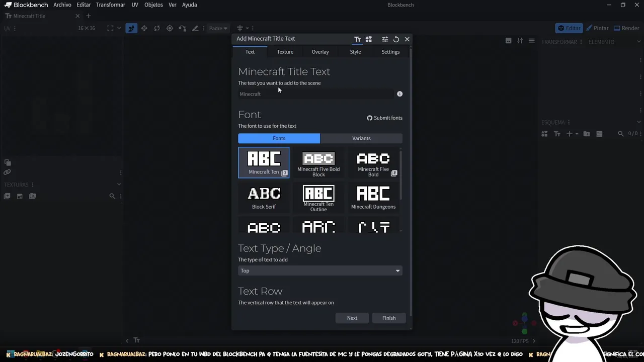Click the sort arrows icon near Transformar panel
644x362 pixels.
click(520, 41)
